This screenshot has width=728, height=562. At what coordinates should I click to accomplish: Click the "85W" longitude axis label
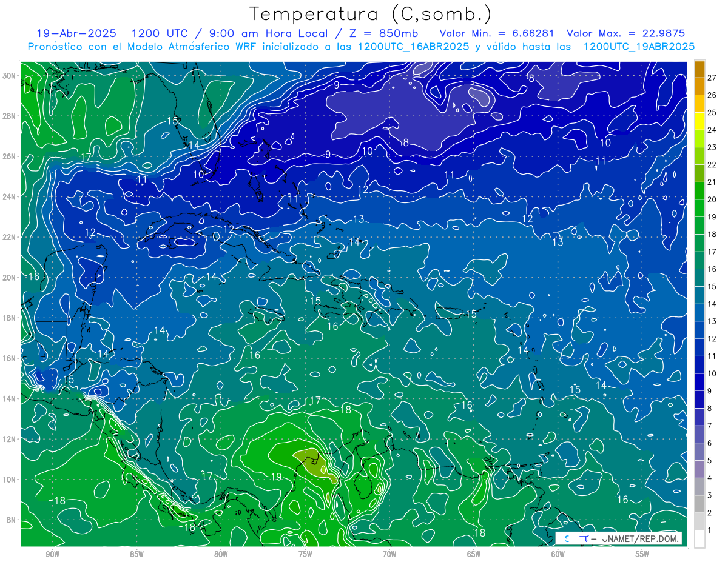[136, 554]
